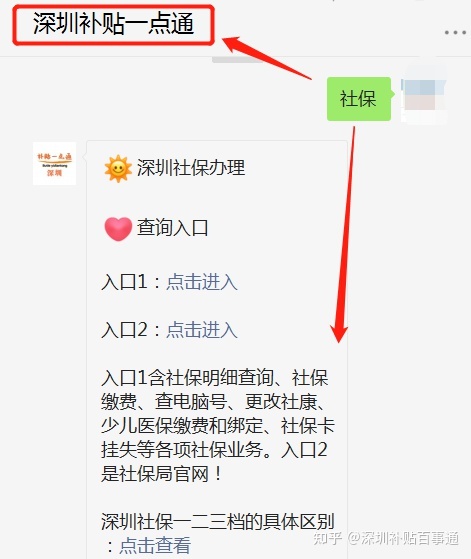Open the 点击查看 link for 一二三档区别
The image size is (471, 559).
[155, 545]
